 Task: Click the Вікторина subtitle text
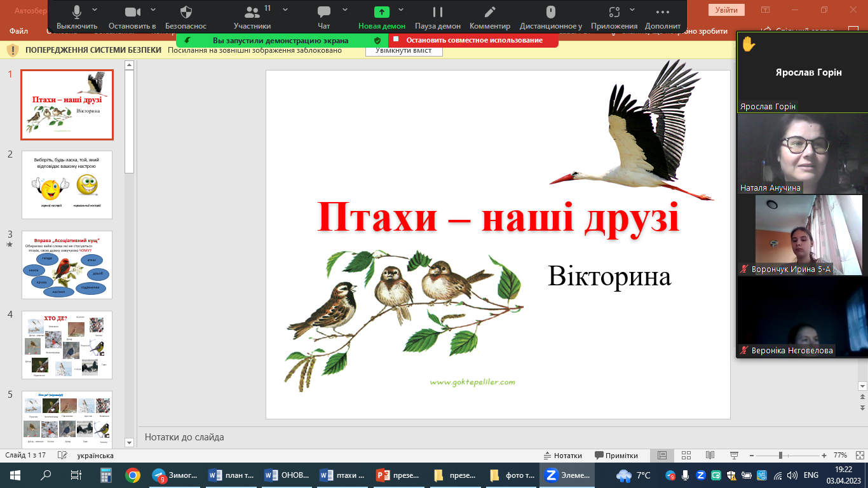coord(609,277)
